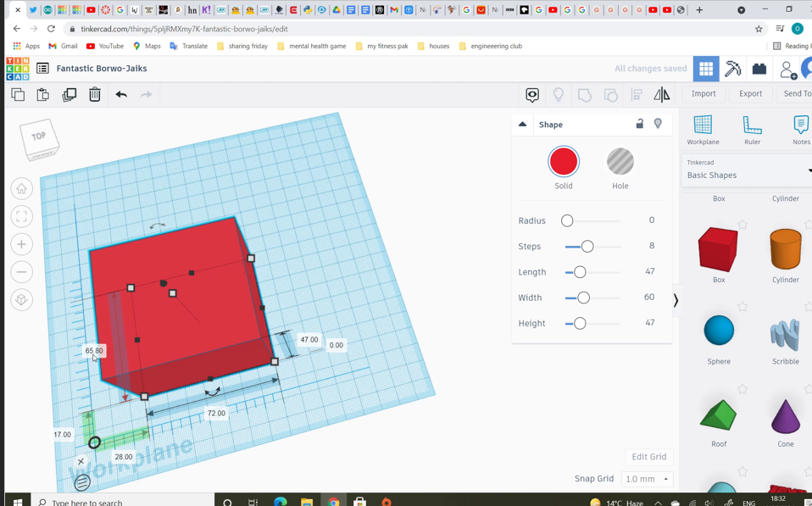Mirror the selected shape with the flip tool
This screenshot has height=506, width=812.
[x=662, y=94]
